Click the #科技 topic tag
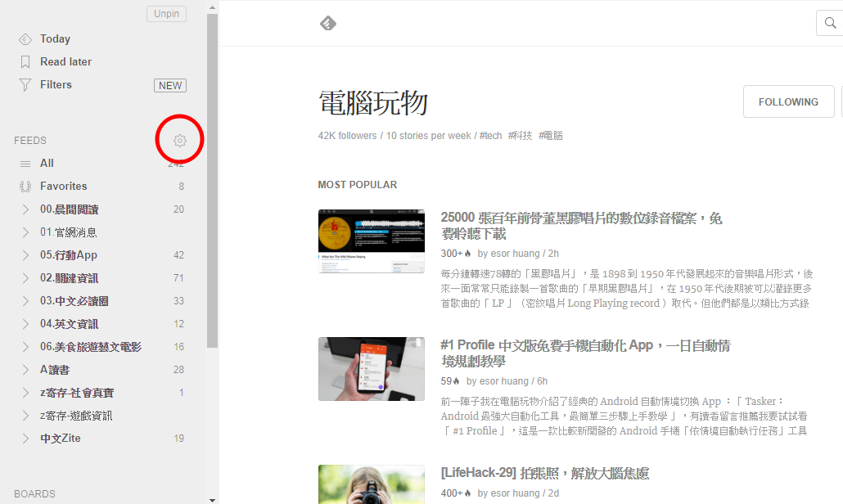843x504 pixels. (520, 135)
